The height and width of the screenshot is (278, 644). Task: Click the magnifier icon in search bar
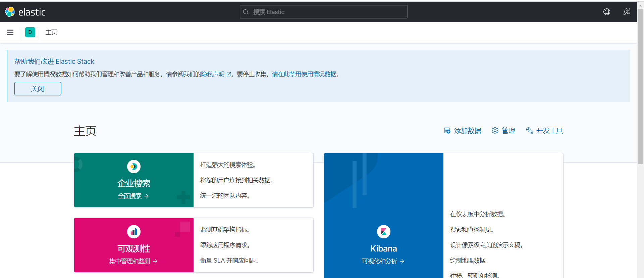(246, 12)
